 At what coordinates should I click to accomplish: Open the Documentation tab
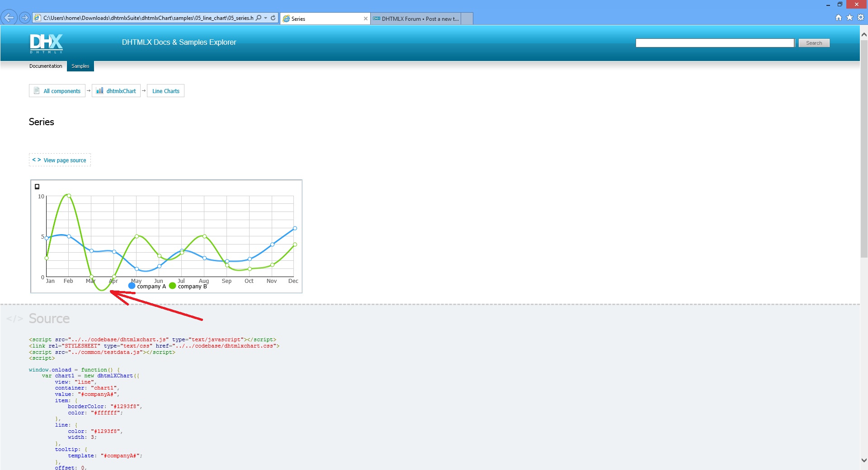tap(46, 66)
